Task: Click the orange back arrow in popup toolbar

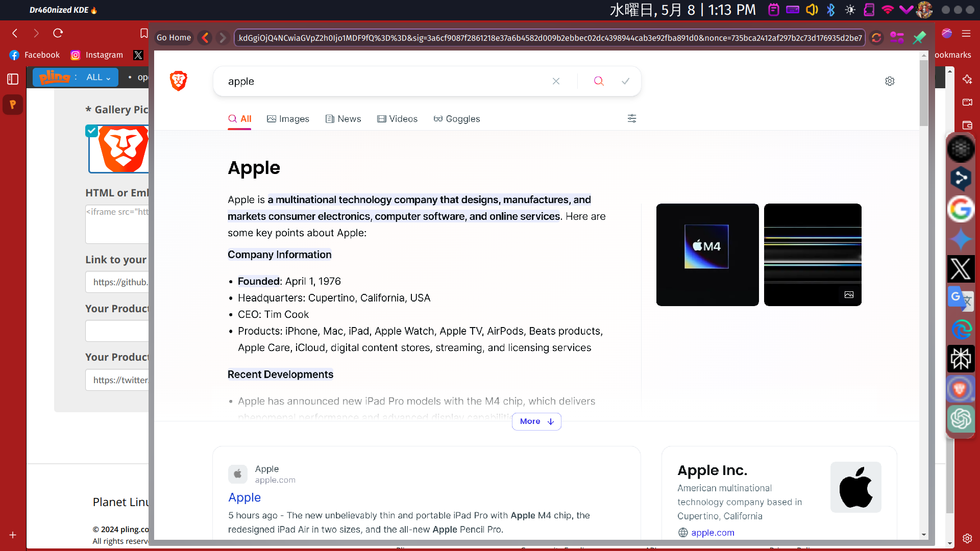Action: 205,38
